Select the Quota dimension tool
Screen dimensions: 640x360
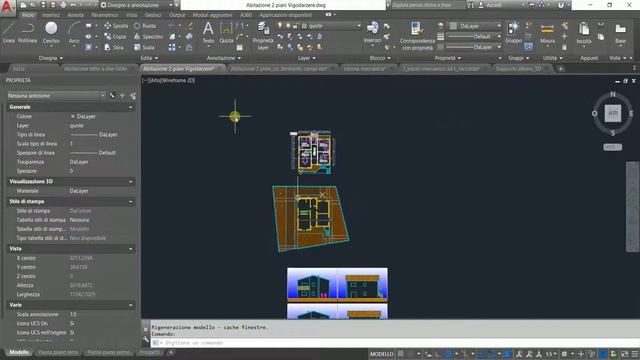pyautogui.click(x=226, y=33)
